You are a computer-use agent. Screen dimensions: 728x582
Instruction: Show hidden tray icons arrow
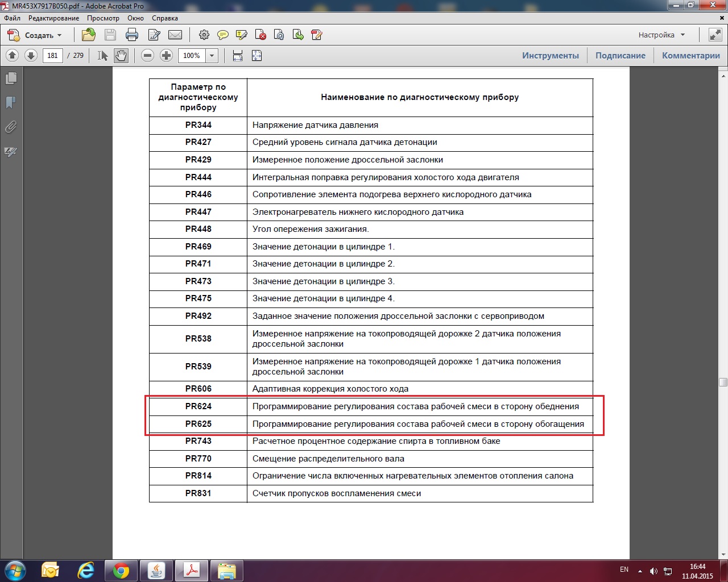(x=640, y=571)
